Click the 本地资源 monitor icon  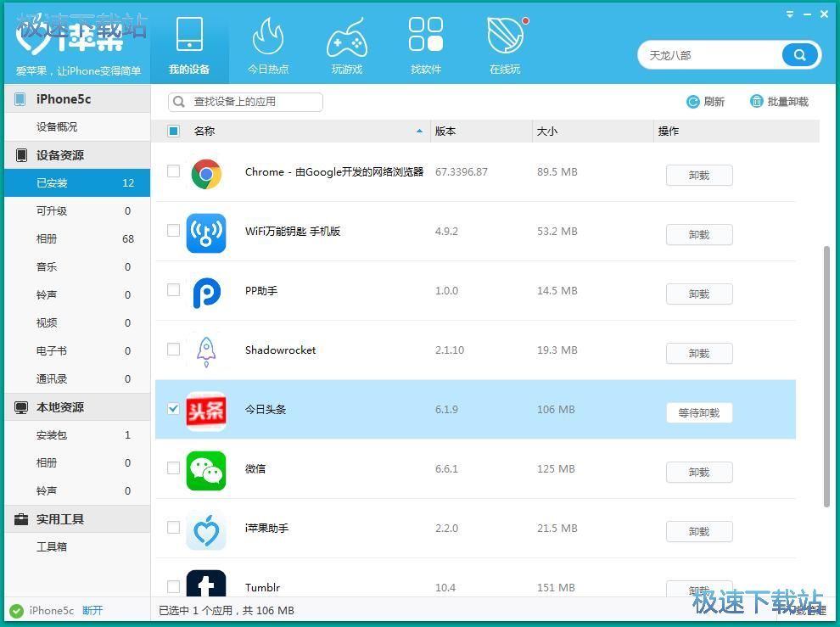(21, 407)
